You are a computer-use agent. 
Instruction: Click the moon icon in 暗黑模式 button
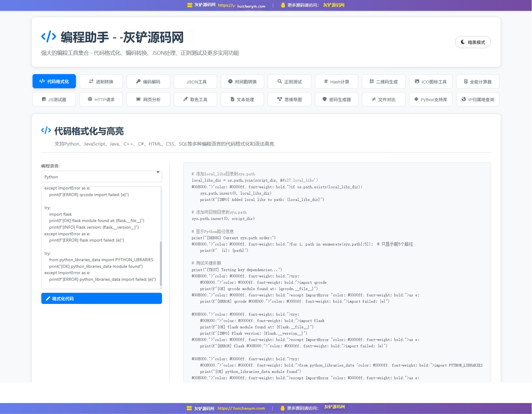point(462,42)
